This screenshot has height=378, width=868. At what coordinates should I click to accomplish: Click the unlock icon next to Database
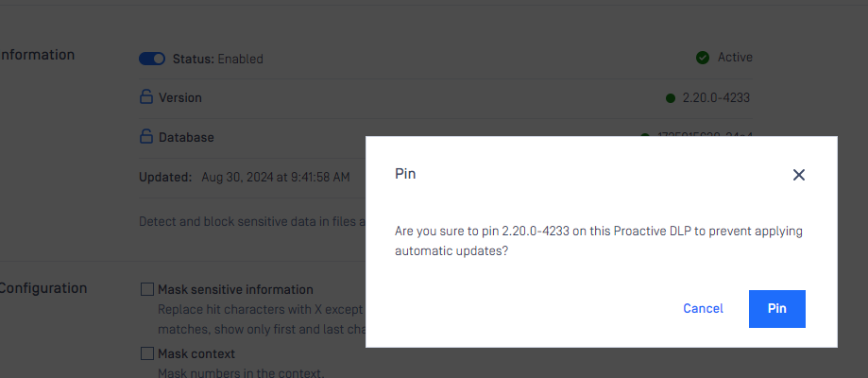(146, 136)
